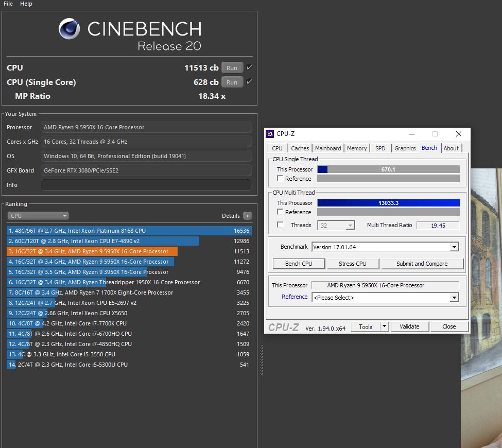Click the Stress CPU button
Screen dimensions: 502x448
(353, 264)
